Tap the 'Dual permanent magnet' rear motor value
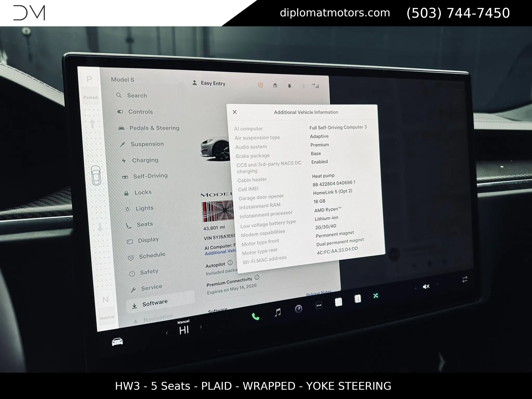The height and width of the screenshot is (399, 532). 340,242
